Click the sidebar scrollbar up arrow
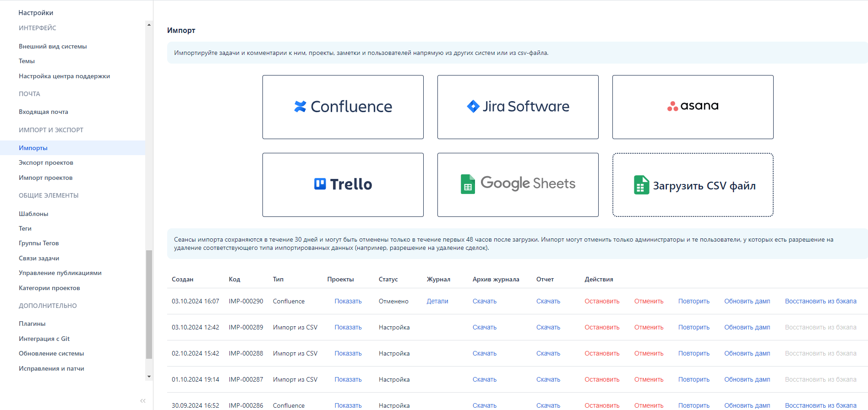Screen dimensions: 868x410 149,25
